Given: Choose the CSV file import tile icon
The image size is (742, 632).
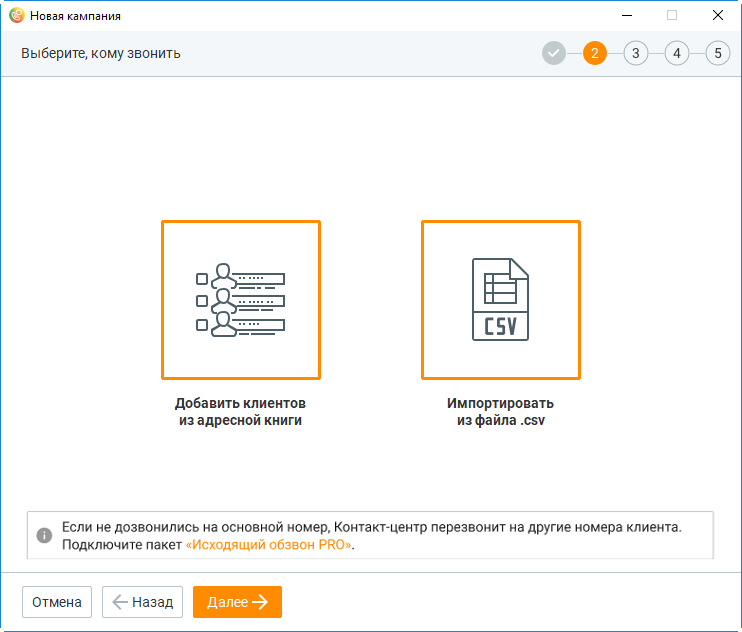Looking at the screenshot, I should (x=501, y=300).
